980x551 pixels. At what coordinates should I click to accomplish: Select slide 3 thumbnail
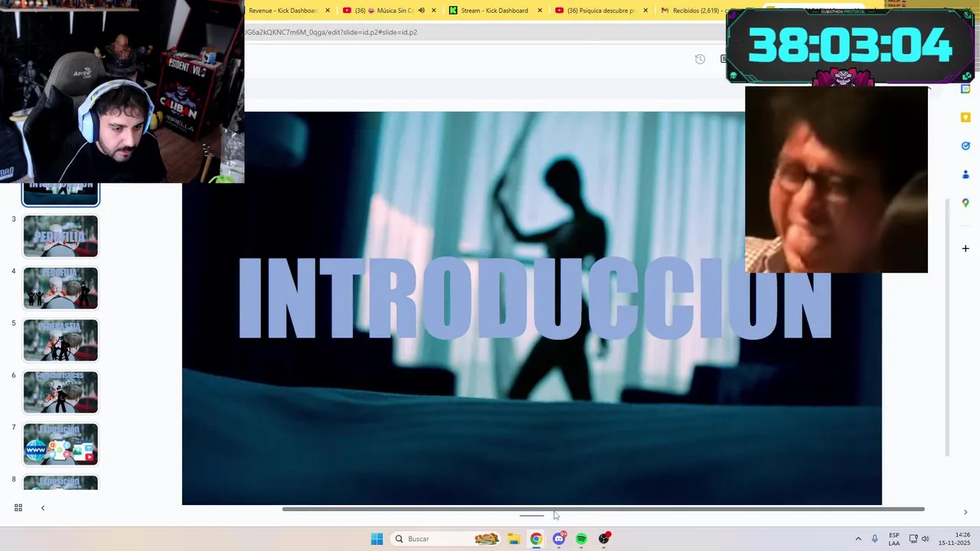[x=60, y=236]
